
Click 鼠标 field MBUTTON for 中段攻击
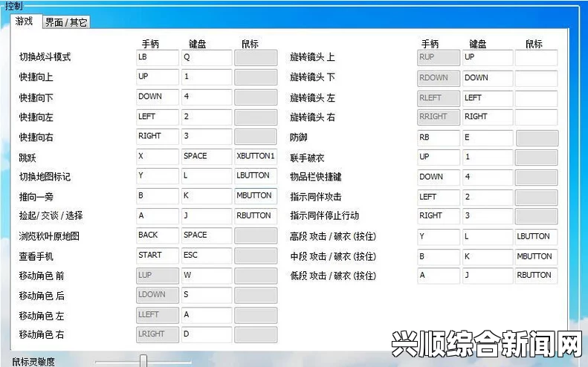click(x=536, y=257)
